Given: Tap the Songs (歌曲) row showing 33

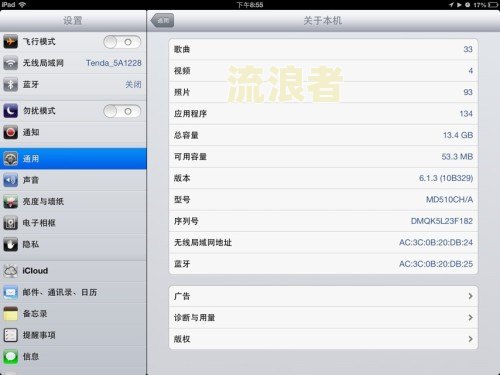Looking at the screenshot, I should pyautogui.click(x=323, y=49).
